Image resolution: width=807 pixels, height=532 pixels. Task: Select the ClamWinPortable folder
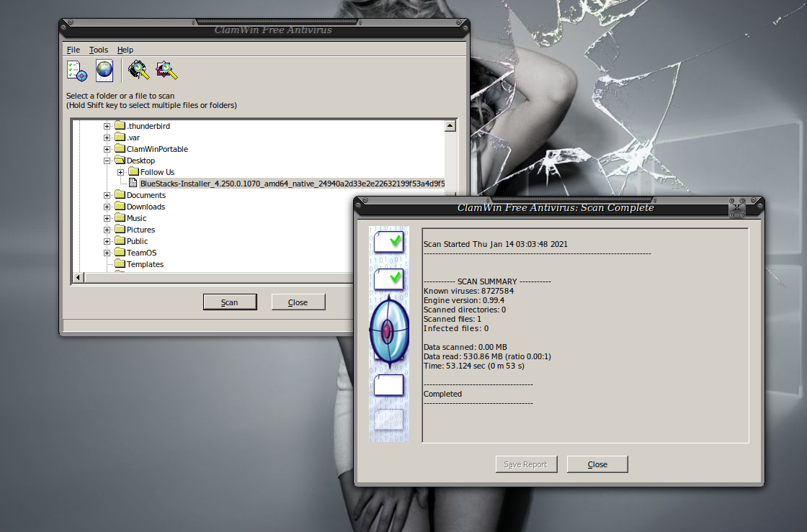click(157, 149)
